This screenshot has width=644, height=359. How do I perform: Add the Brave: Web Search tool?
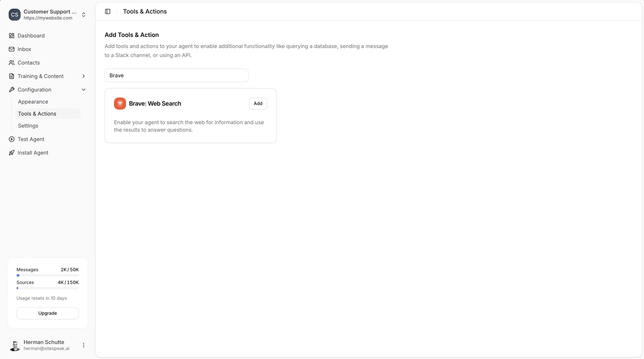click(258, 103)
